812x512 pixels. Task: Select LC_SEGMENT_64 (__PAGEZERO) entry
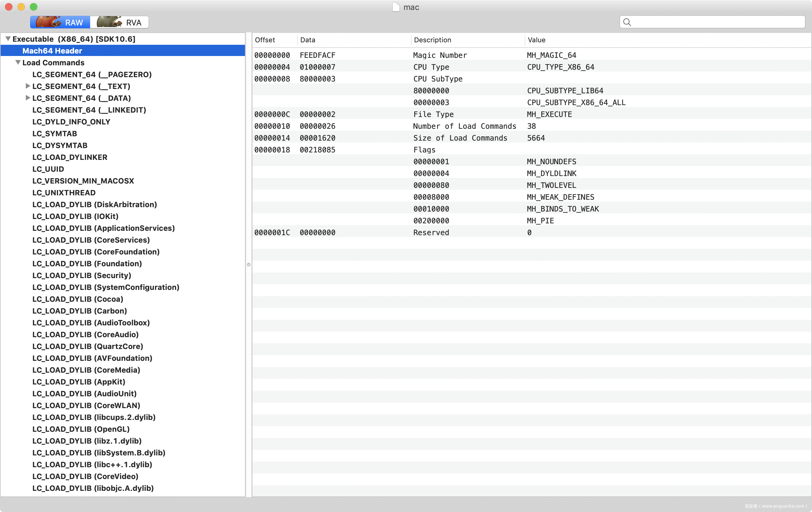(x=92, y=74)
